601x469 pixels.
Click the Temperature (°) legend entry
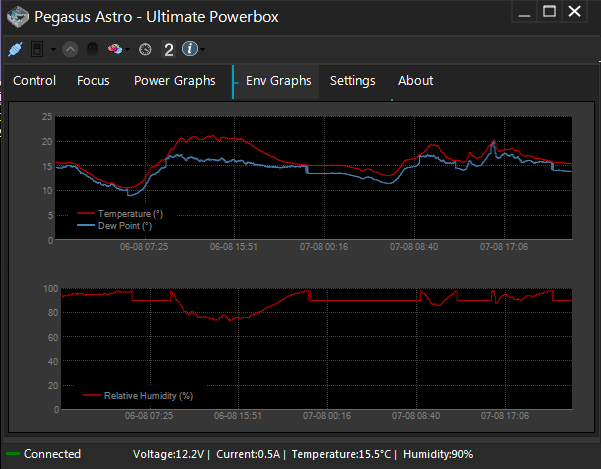coord(120,213)
